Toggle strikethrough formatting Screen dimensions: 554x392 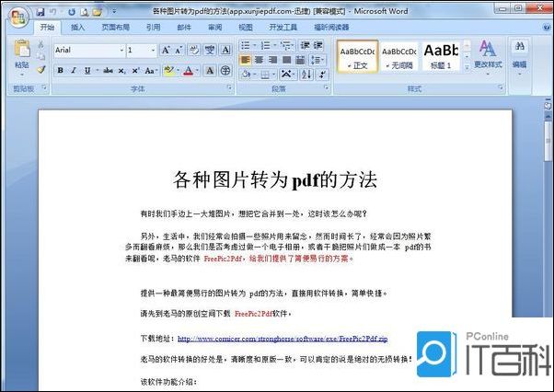click(x=108, y=70)
